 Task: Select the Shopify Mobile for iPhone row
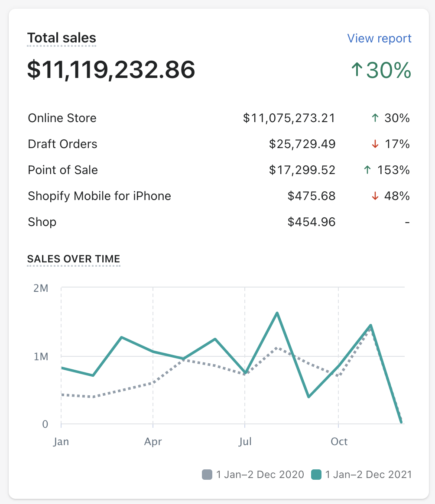click(x=99, y=196)
